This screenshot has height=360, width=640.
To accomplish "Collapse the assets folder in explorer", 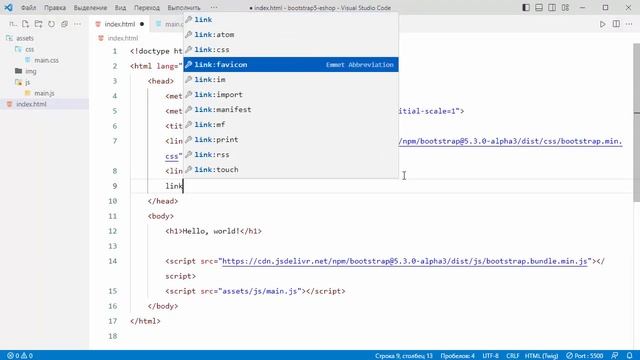I will click(24, 38).
